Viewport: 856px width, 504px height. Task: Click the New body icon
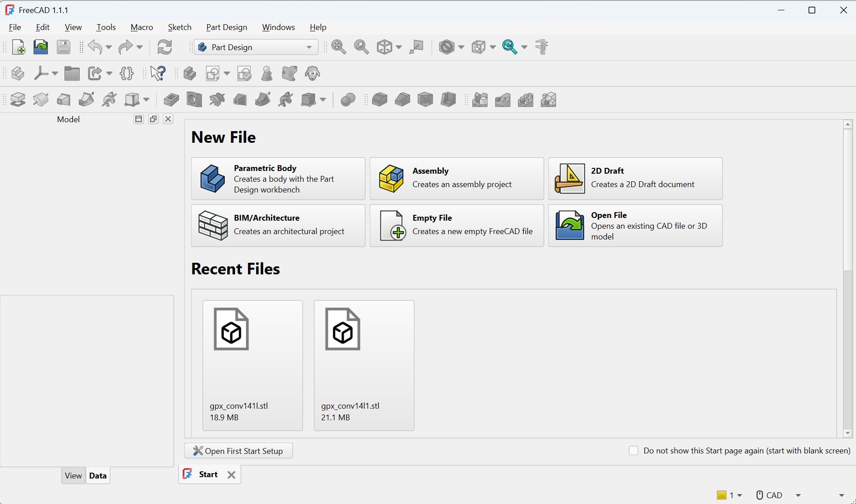pos(190,73)
